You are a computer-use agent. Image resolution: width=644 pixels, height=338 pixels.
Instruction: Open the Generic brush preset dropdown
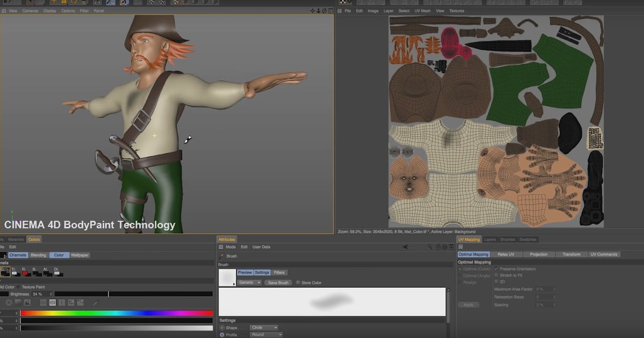[x=250, y=282]
